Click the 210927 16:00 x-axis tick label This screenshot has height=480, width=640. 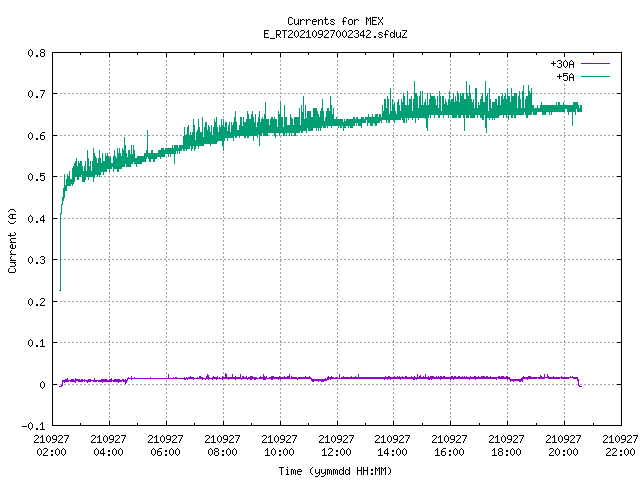coord(449,445)
